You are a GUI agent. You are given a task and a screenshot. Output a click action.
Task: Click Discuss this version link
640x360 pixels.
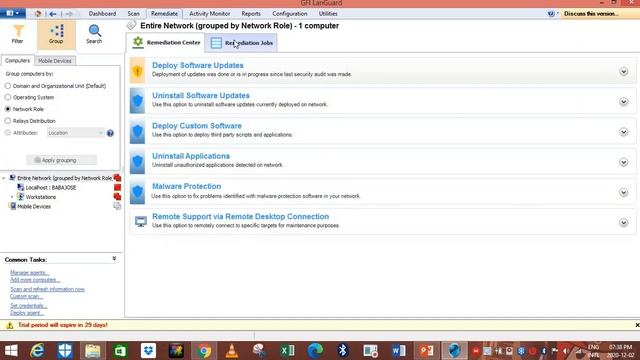[x=591, y=13]
